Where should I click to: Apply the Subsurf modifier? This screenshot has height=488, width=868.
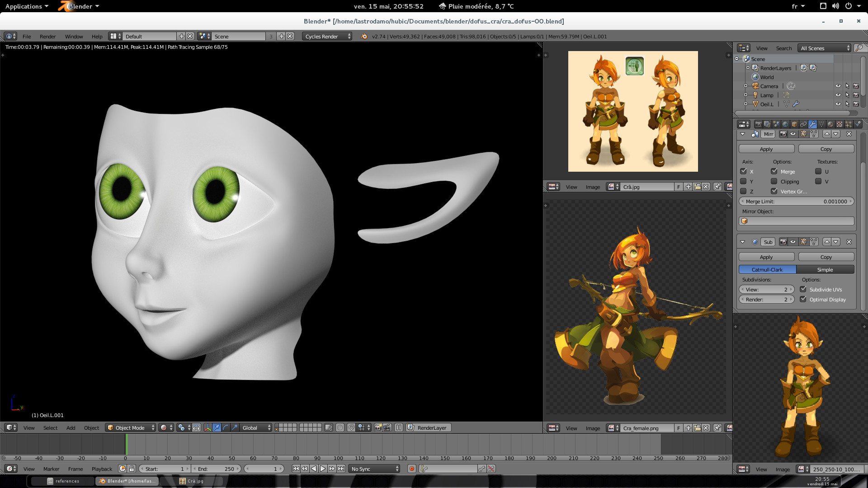[766, 257]
